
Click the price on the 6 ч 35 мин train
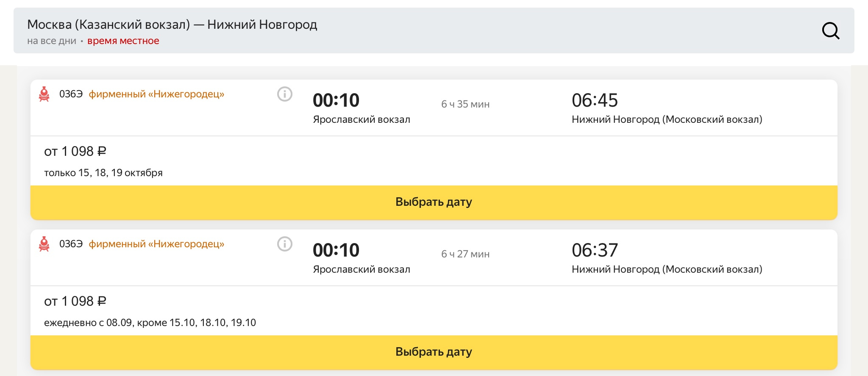[75, 151]
